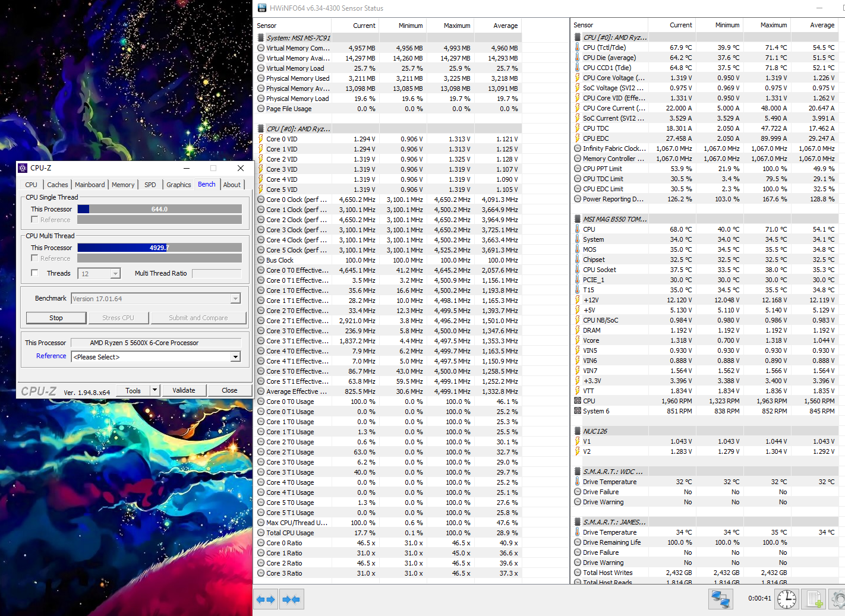Click the chip icon beside System: MSI MS-7C91

pos(261,37)
